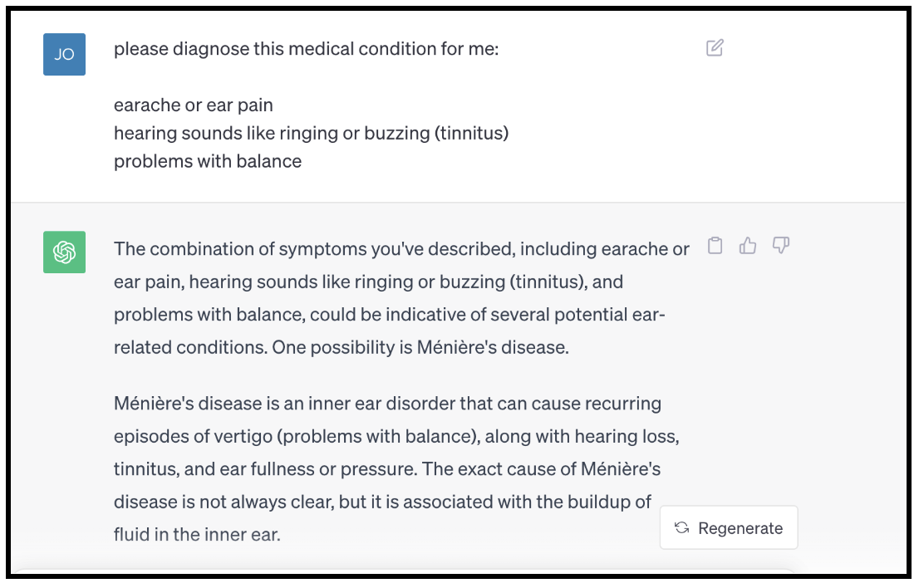Click the circular arrows icon beside Regenerate
The image size is (919, 588).
682,528
